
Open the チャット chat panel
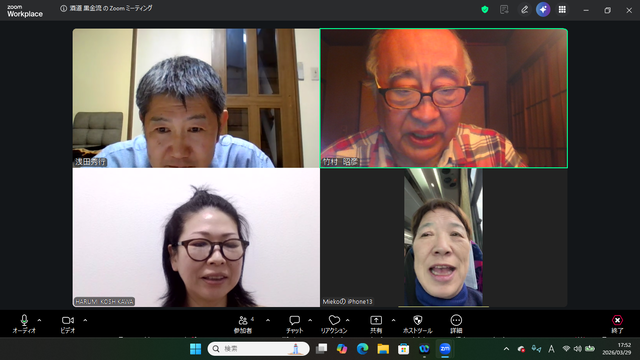click(294, 324)
